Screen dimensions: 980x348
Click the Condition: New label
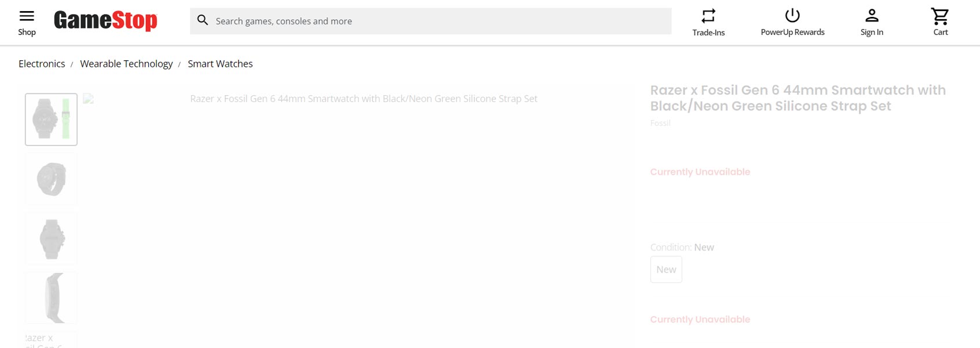point(682,247)
